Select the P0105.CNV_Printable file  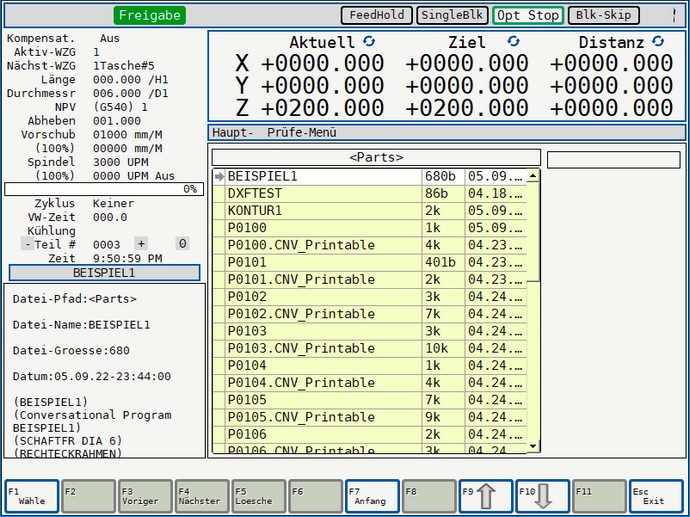pyautogui.click(x=370, y=417)
